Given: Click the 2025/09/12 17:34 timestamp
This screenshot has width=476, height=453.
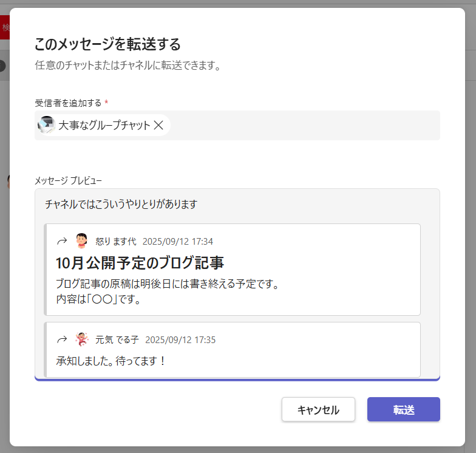Looking at the screenshot, I should [x=177, y=242].
